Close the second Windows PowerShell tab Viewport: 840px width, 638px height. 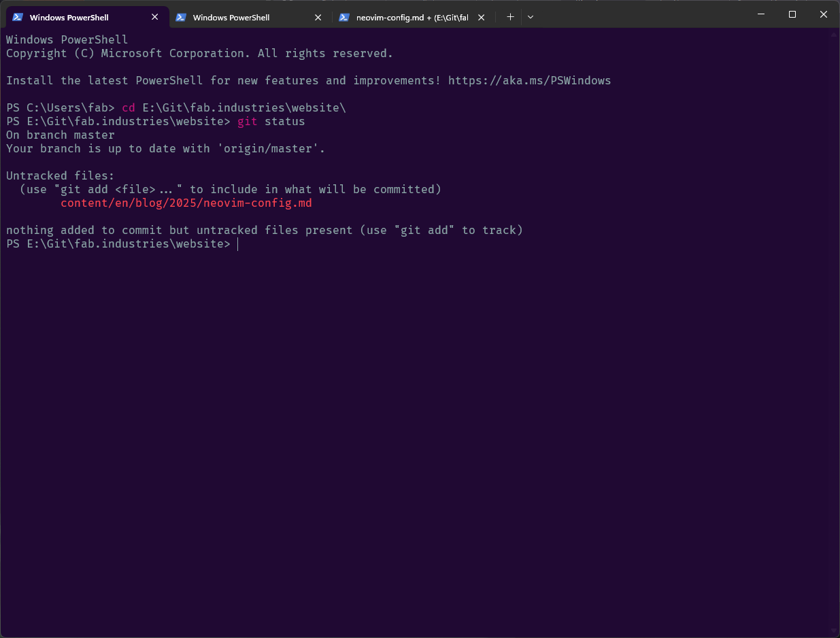click(x=318, y=17)
